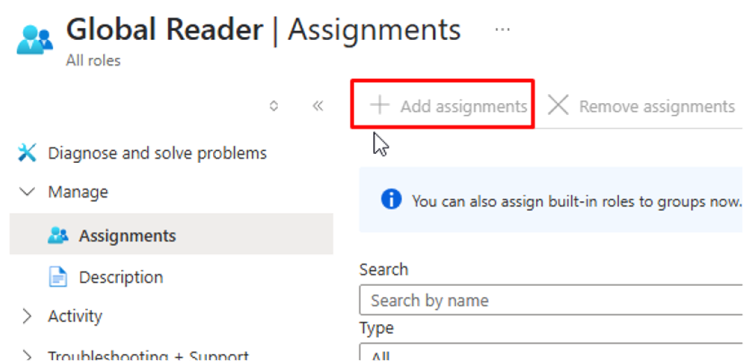Expand the Activity section
Screen dimensions: 750x362
point(27,316)
